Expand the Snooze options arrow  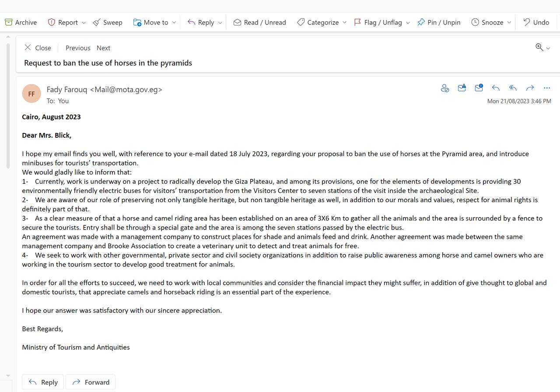[509, 22]
